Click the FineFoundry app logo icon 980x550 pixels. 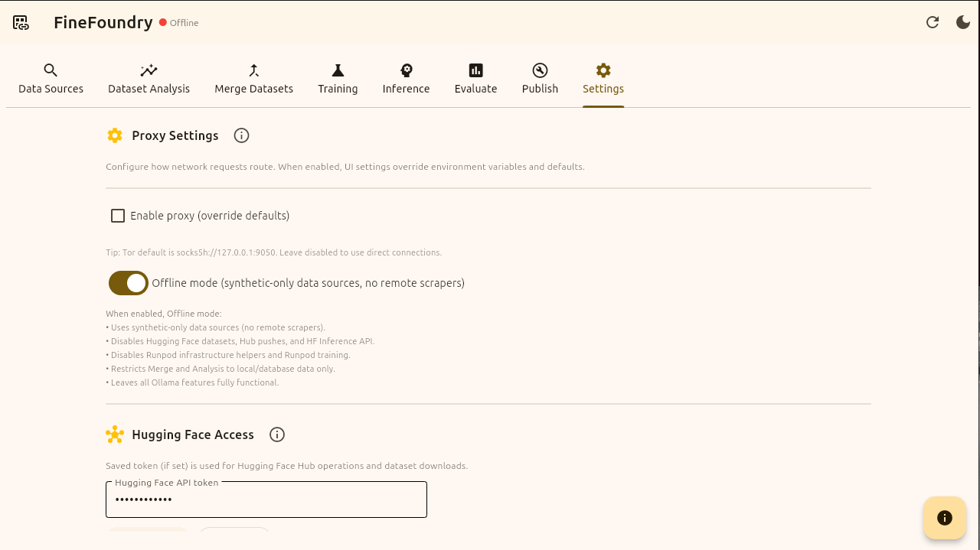(x=21, y=22)
